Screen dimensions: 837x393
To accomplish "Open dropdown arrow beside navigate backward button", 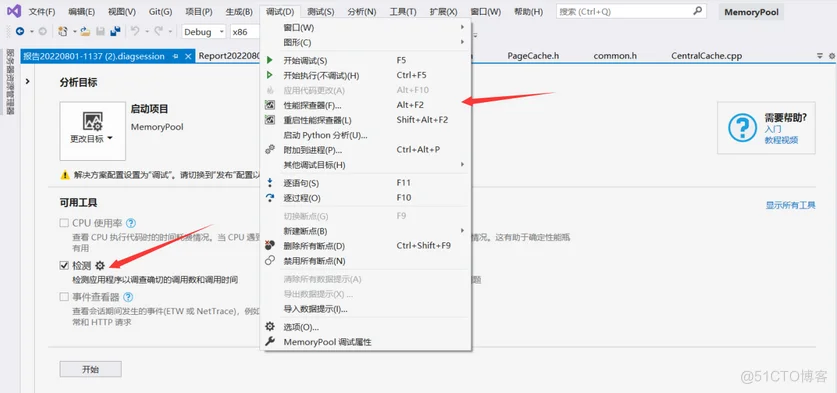I will [x=31, y=32].
